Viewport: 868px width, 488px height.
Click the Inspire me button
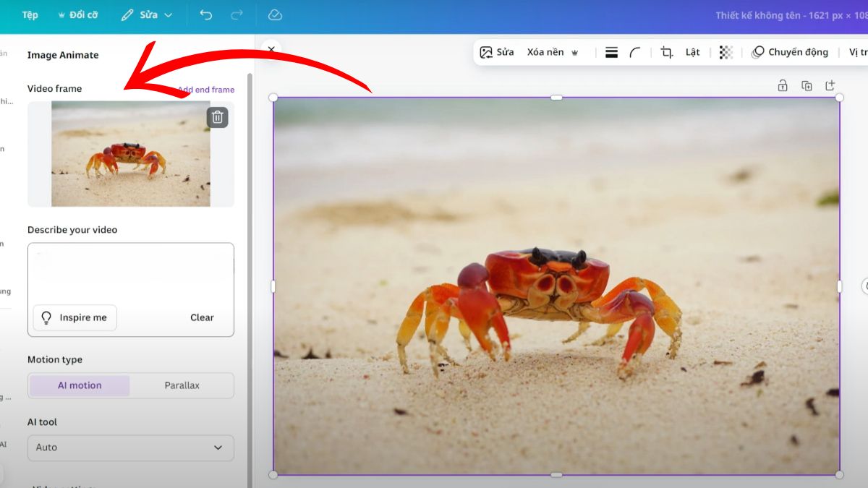point(75,317)
